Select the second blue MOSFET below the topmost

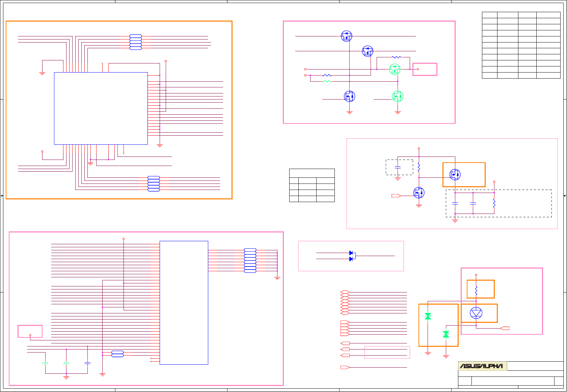[368, 51]
